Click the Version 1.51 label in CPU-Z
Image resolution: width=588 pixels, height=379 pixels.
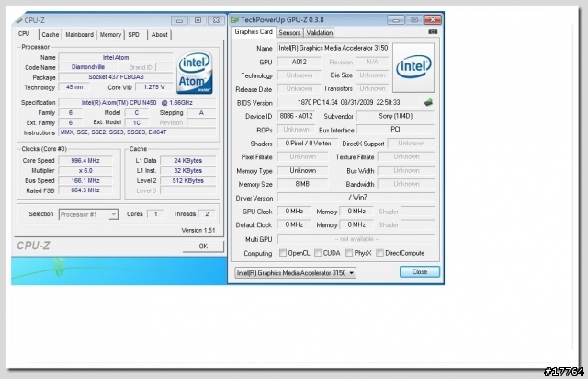tap(198, 230)
